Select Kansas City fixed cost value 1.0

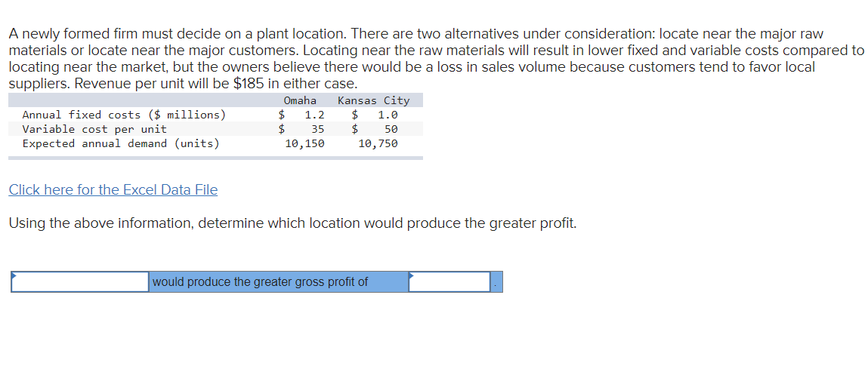coord(388,115)
